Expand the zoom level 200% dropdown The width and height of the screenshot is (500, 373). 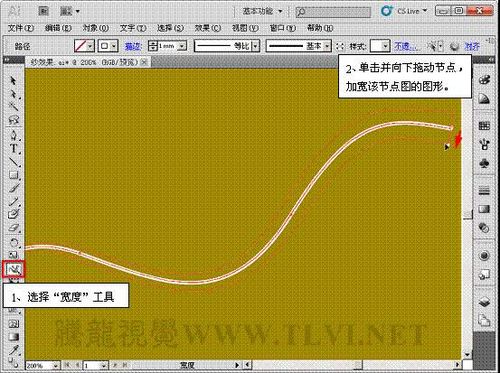[x=56, y=365]
